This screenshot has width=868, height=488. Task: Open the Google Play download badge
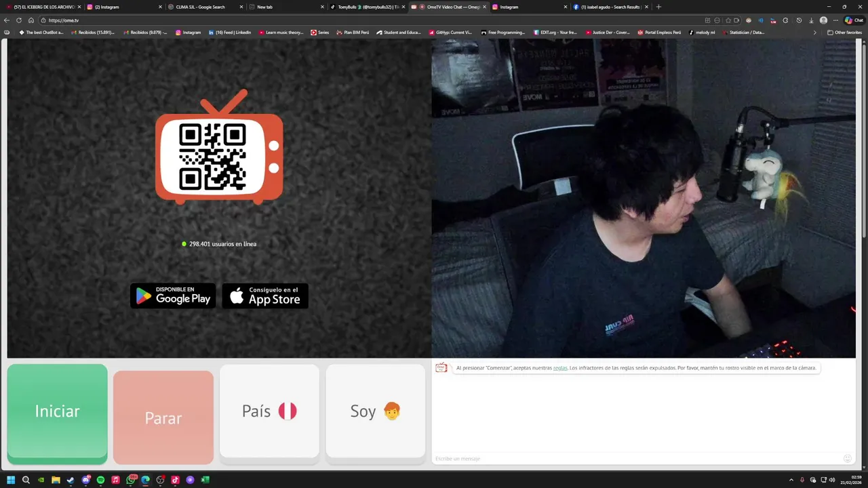[x=173, y=296]
